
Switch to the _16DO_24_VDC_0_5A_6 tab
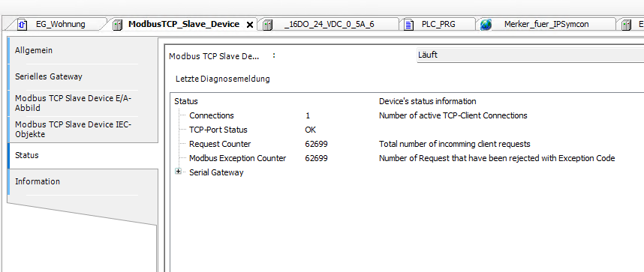(329, 24)
